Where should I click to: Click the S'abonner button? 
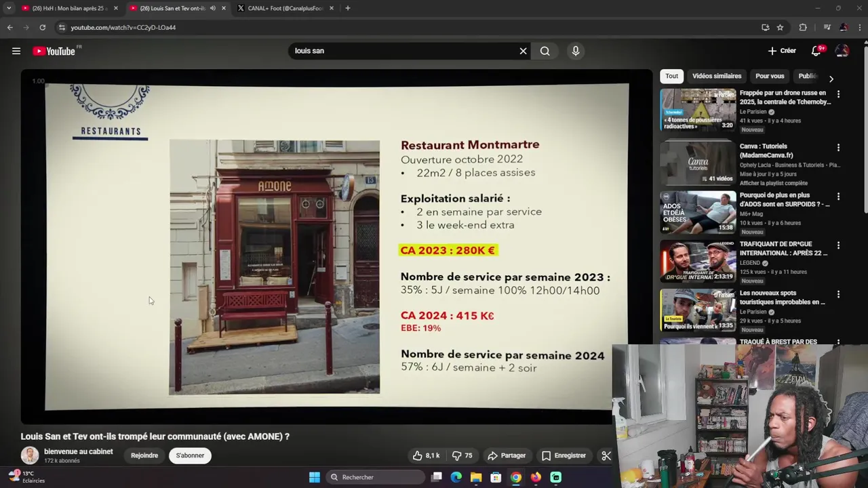[x=190, y=455]
